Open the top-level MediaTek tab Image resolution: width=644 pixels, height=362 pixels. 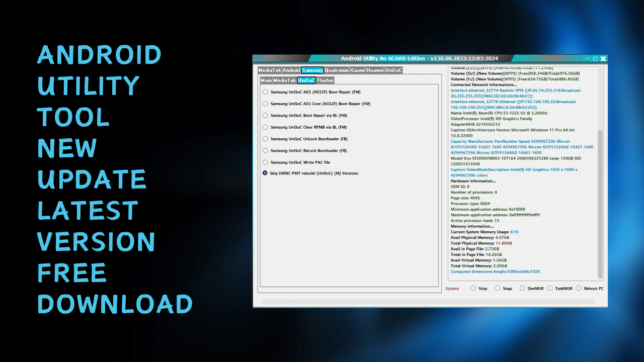click(x=269, y=70)
